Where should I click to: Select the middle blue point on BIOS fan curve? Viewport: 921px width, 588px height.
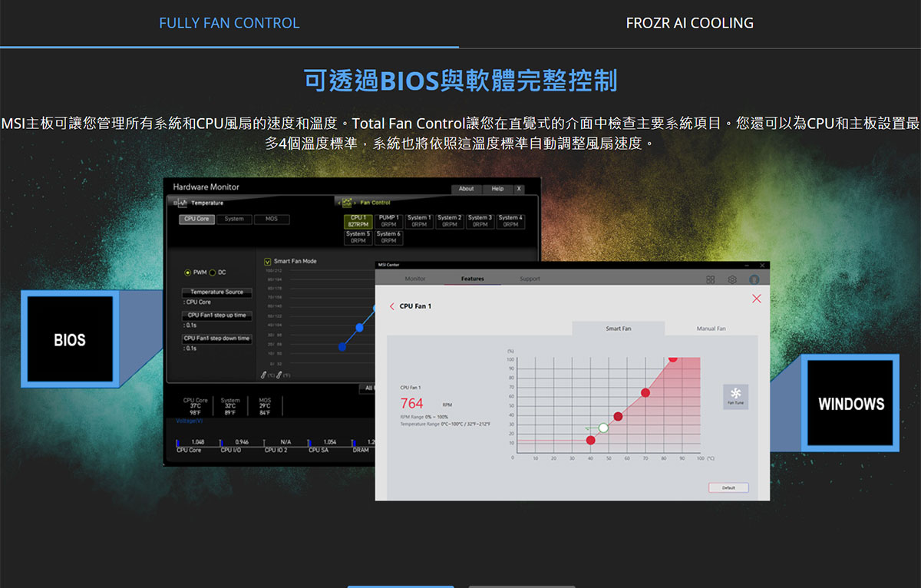(359, 328)
